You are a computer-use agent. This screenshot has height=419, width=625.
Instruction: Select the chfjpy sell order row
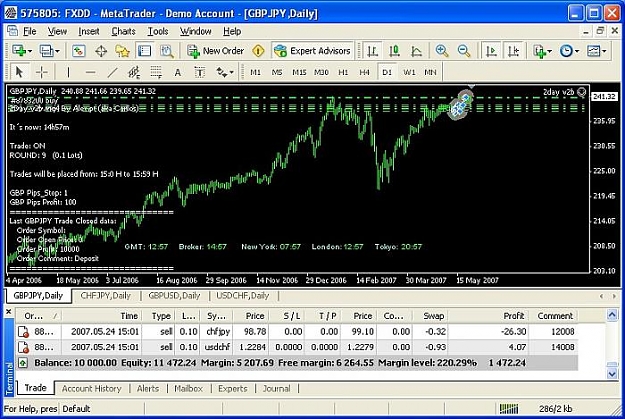pos(297,331)
